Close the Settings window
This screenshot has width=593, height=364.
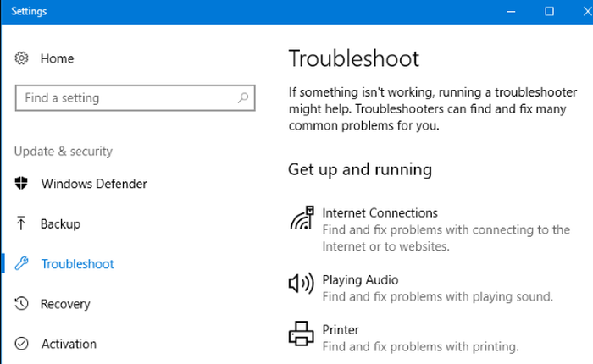tap(587, 11)
